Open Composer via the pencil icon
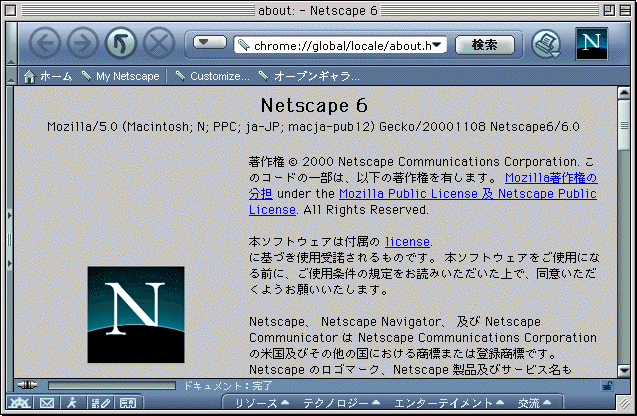Viewport: 637px width, 416px height. (101, 403)
